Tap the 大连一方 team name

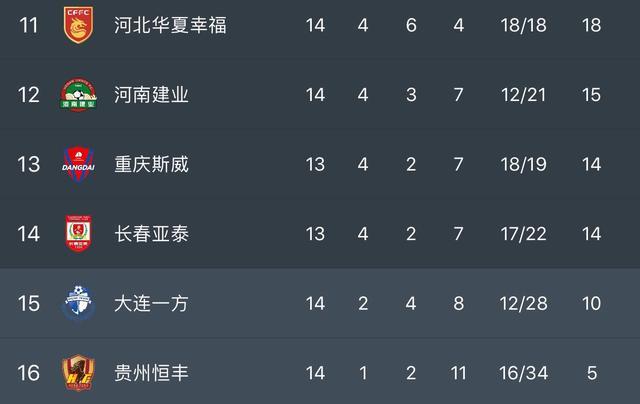(x=151, y=303)
